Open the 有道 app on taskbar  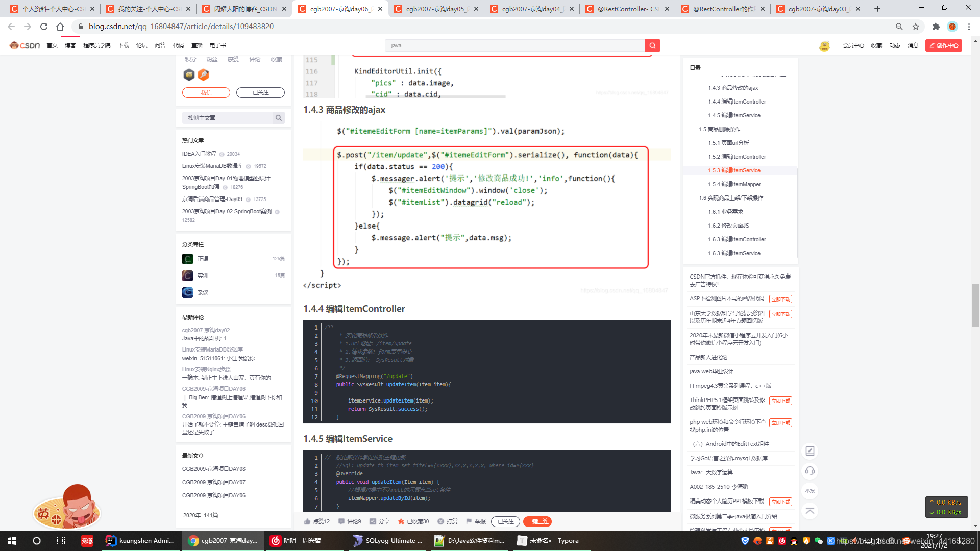pos(87,540)
